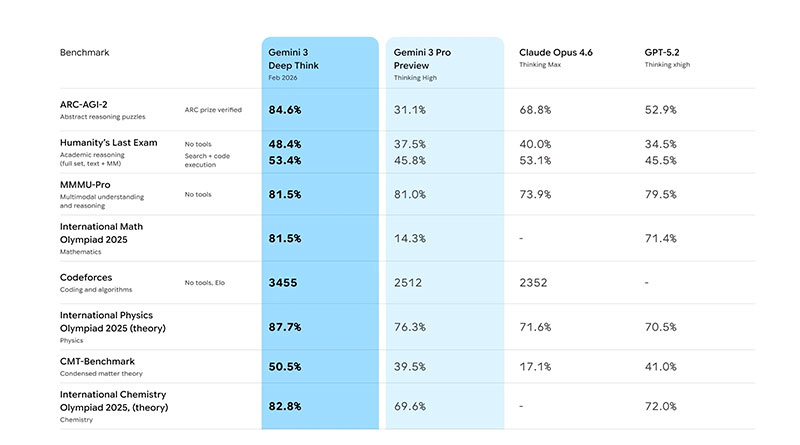Viewport: 800px width, 445px height.
Task: Click the 'No tools, Elo' Codeforces note
Action: [206, 283]
